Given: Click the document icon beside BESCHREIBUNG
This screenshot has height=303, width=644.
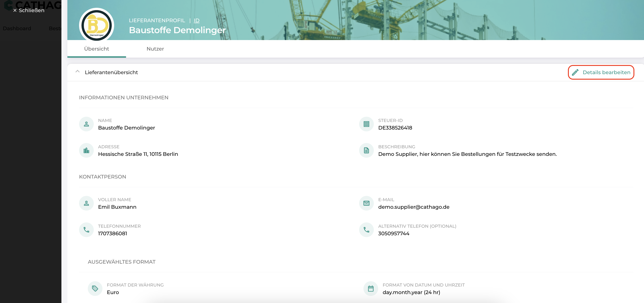Looking at the screenshot, I should tap(366, 151).
